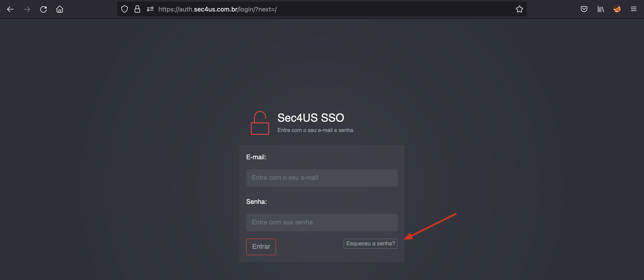Save page to Pocket
This screenshot has width=644, height=280.
pos(584,9)
